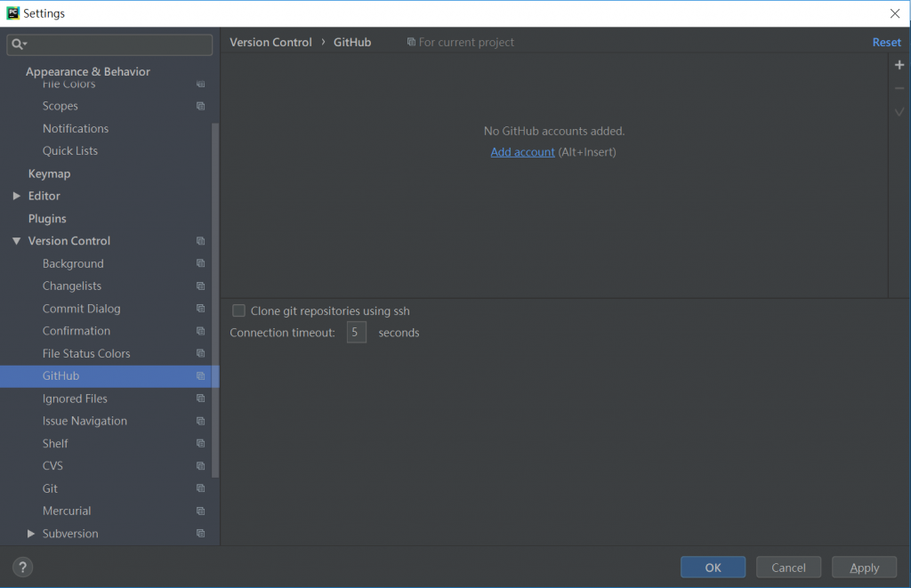This screenshot has width=911, height=588.
Task: Open the Background version control page
Action: [x=73, y=263]
